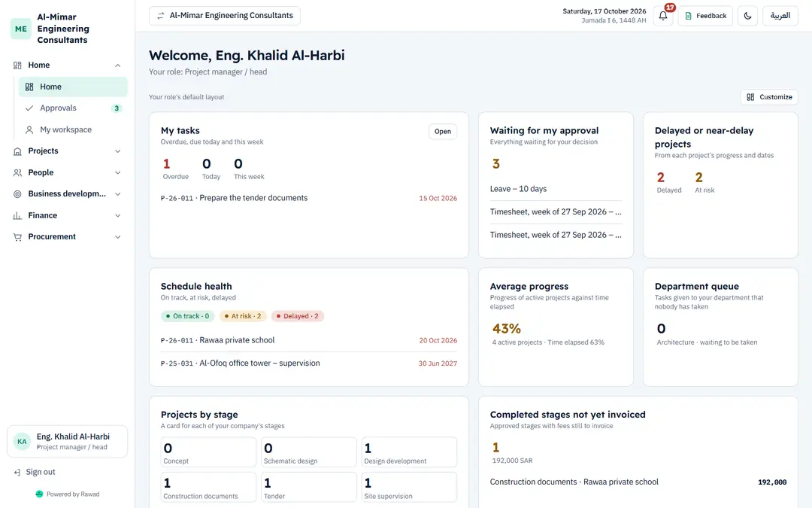Screen dimensions: 812x508
Task: Select Approvals in the sidebar
Action: (x=72, y=108)
